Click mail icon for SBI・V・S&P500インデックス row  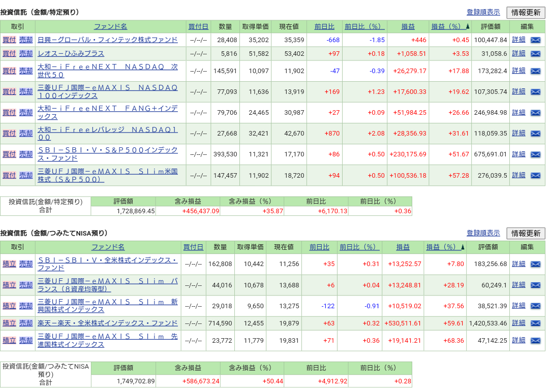(535, 154)
